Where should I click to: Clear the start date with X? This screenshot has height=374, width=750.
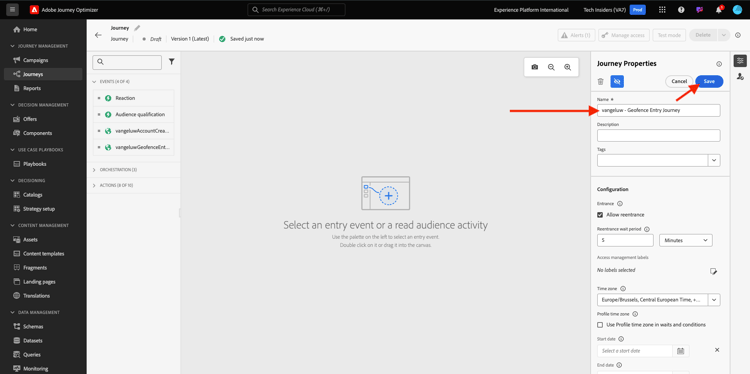[x=717, y=350]
